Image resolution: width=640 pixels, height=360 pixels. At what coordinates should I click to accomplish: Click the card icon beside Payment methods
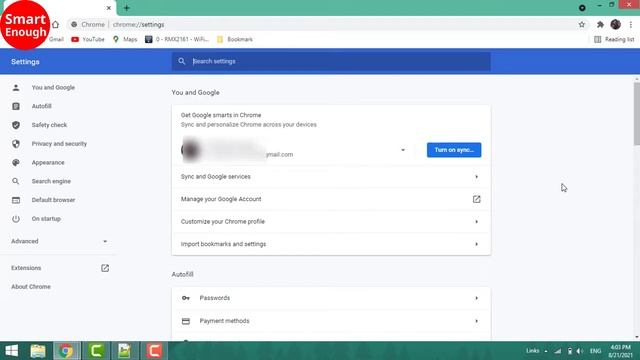(186, 321)
